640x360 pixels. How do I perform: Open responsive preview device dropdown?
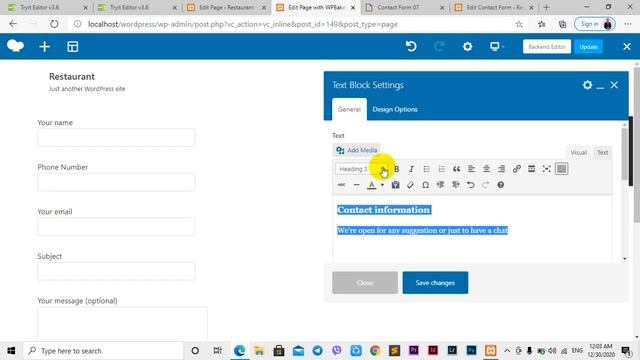497,47
